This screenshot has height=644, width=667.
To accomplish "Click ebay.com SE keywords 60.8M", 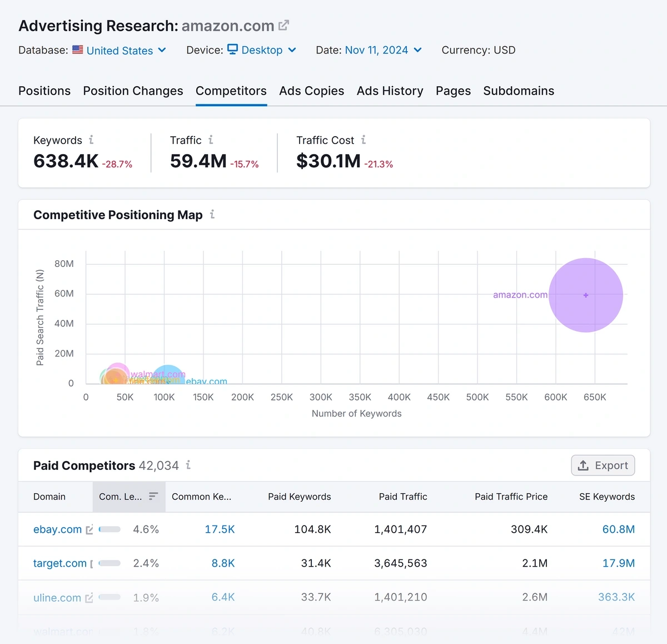I will (619, 529).
